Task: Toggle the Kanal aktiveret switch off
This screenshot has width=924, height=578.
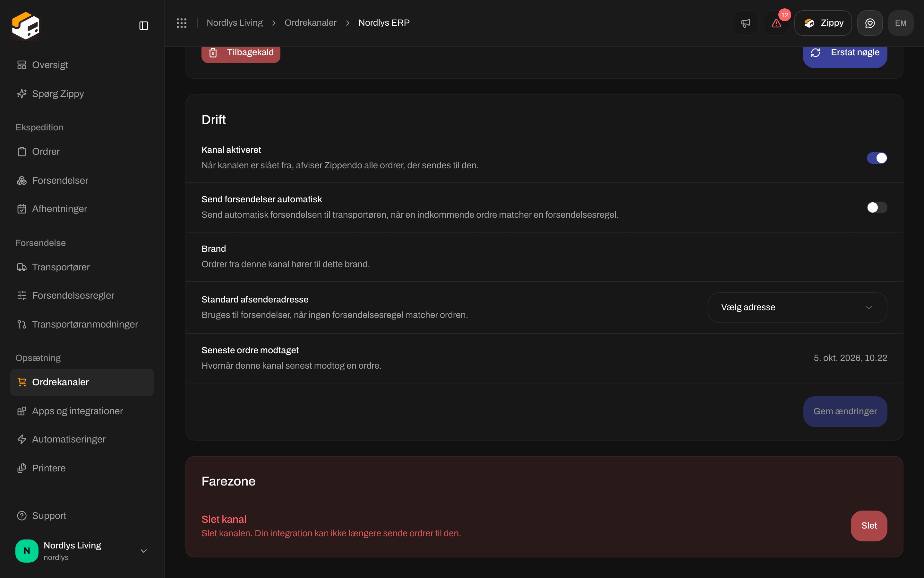Action: tap(877, 158)
